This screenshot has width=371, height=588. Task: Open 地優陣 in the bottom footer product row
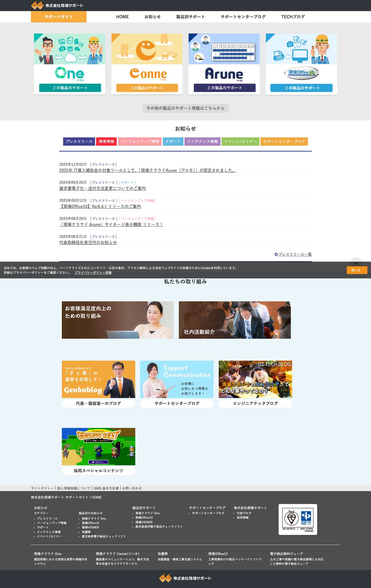[163, 554]
